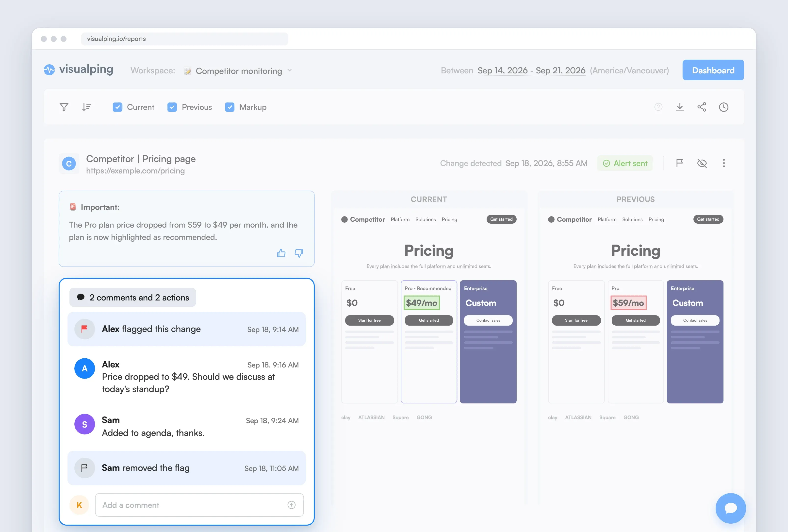Screen dimensions: 788x532
Task: Open the help question mark icon
Action: click(x=658, y=107)
